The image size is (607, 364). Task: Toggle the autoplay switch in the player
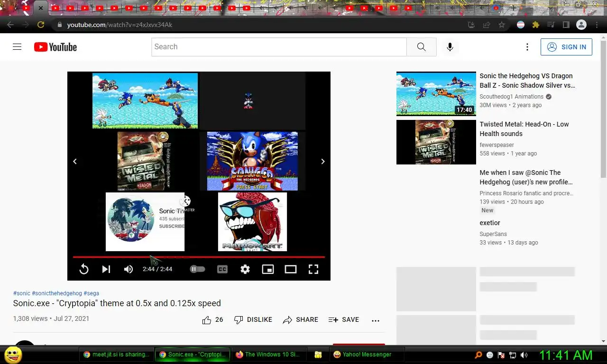[x=197, y=269]
